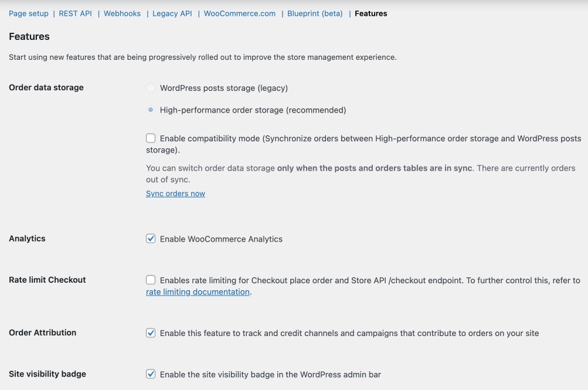
Task: Select the legacy WordPress posts storage option
Action: (151, 87)
